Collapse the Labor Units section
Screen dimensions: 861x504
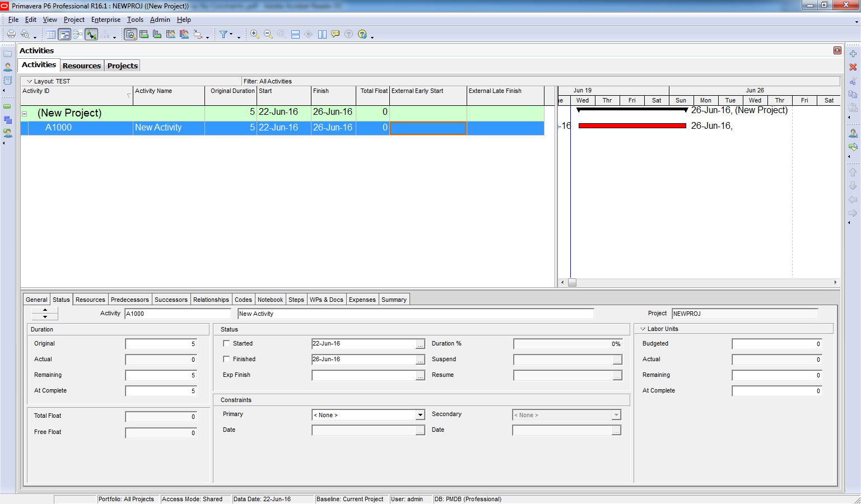(x=643, y=329)
